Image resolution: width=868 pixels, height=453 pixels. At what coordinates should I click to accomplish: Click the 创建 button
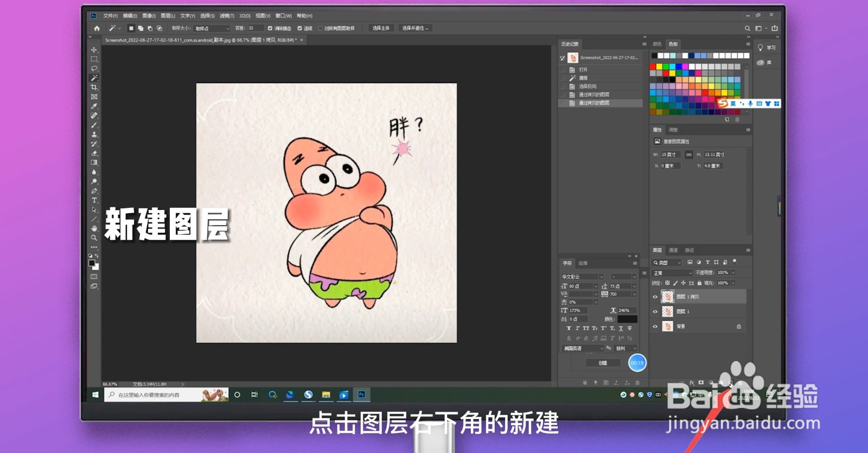coord(603,363)
